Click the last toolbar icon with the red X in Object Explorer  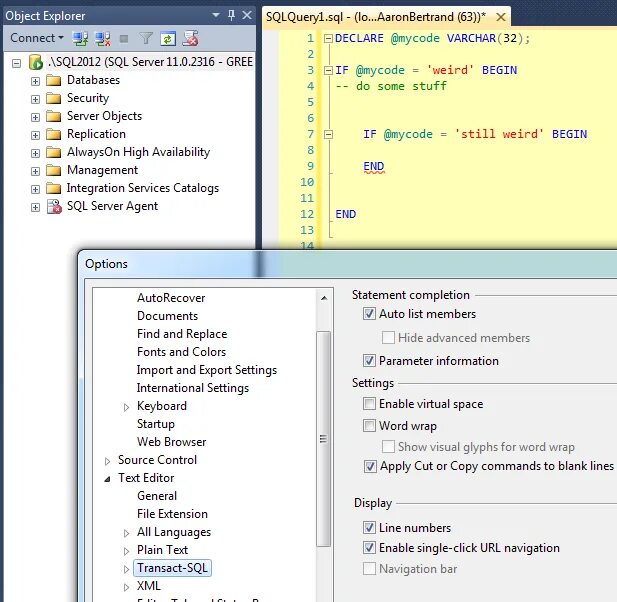pyautogui.click(x=191, y=39)
